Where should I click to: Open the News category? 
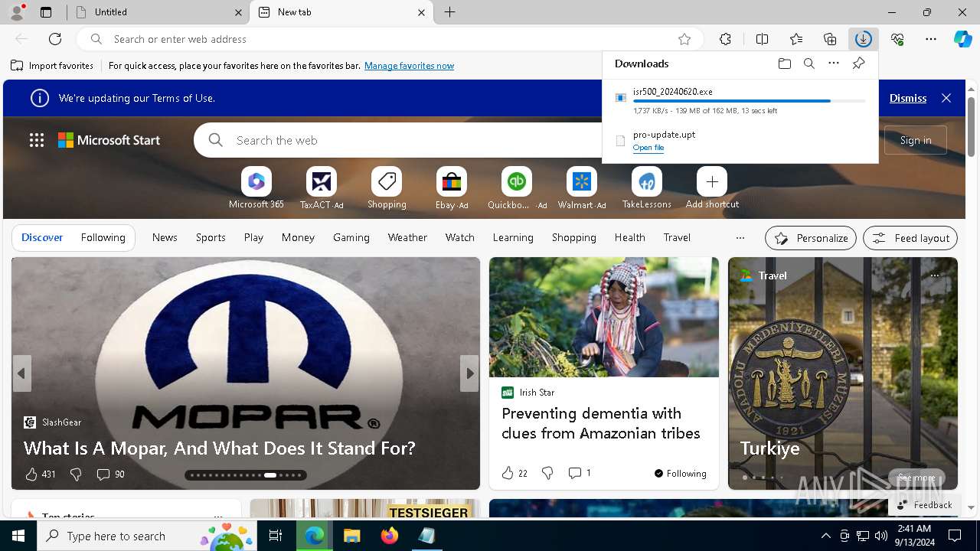(165, 238)
